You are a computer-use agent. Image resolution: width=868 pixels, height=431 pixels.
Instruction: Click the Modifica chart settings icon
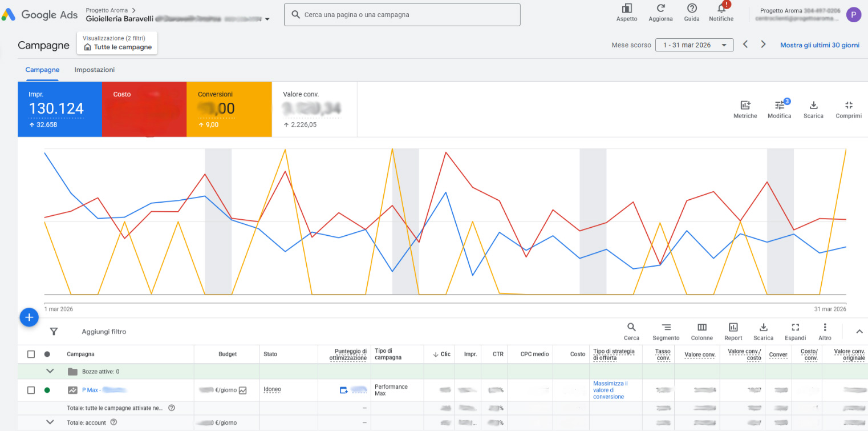tap(780, 105)
